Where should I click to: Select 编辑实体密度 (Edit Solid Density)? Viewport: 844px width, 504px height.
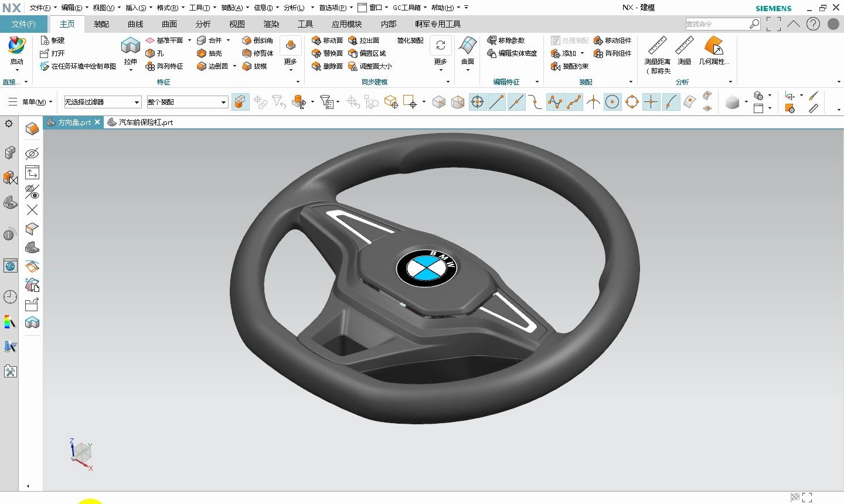pyautogui.click(x=512, y=53)
